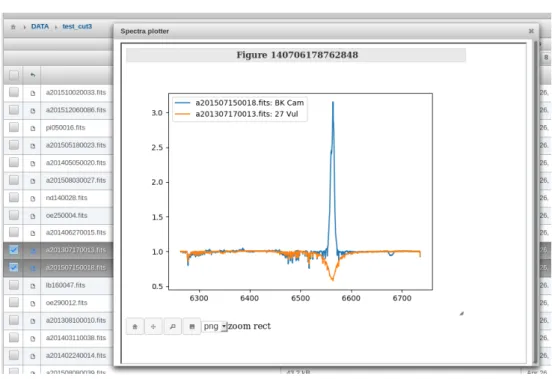Click file icon of oe290012.fits

pyautogui.click(x=33, y=303)
